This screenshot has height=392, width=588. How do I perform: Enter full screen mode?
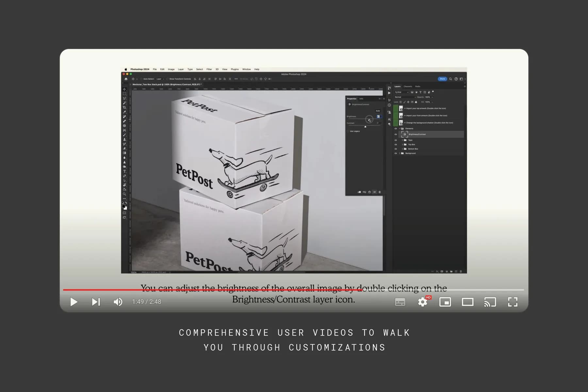pos(513,302)
